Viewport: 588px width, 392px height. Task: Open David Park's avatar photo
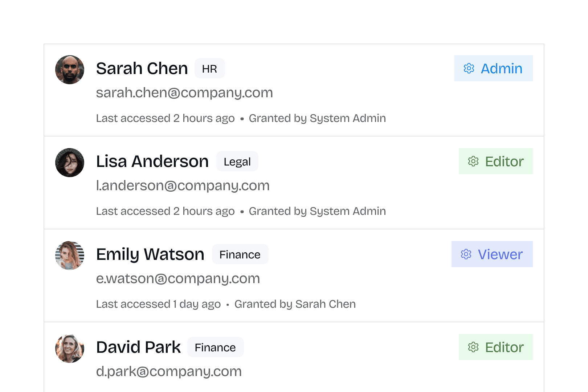pyautogui.click(x=70, y=348)
